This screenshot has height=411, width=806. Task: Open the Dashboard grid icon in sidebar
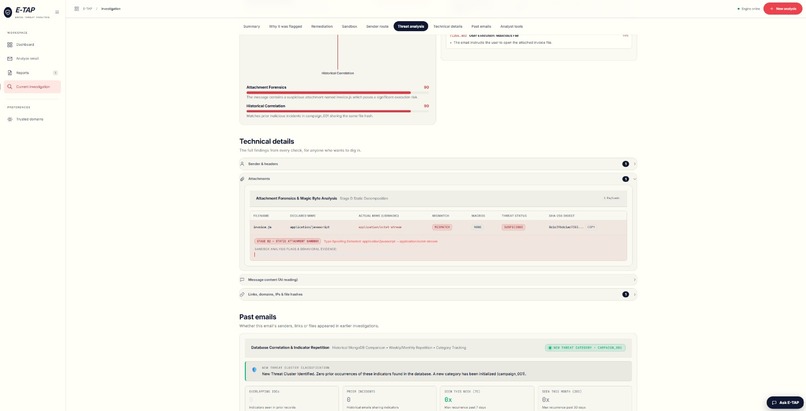pos(10,45)
